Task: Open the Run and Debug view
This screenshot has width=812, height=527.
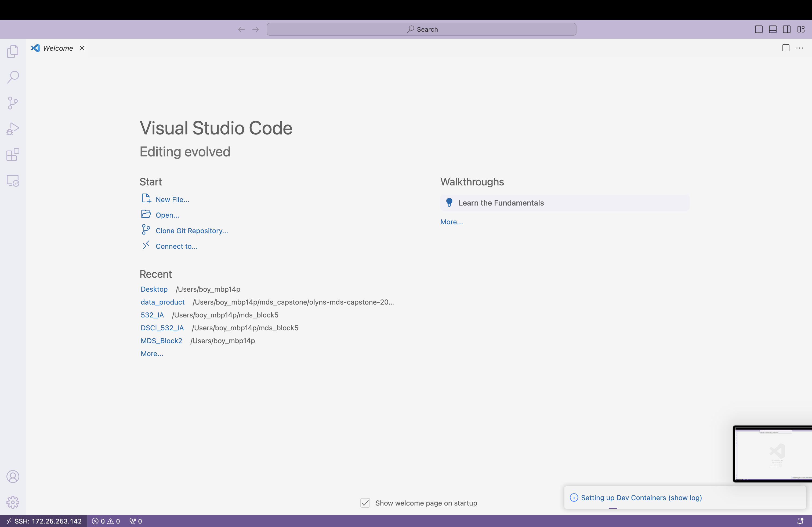Action: point(13,129)
